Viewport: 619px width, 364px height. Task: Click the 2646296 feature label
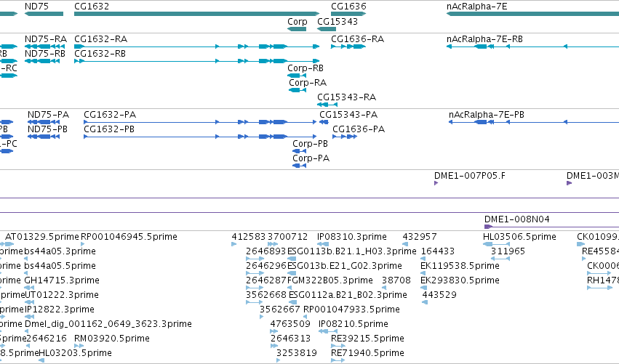click(x=265, y=266)
